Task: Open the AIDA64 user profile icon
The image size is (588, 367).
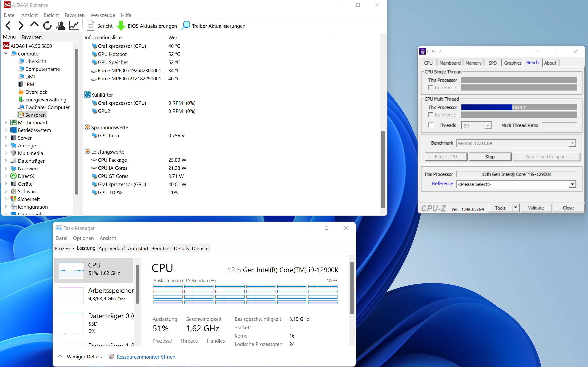Action: tap(61, 26)
